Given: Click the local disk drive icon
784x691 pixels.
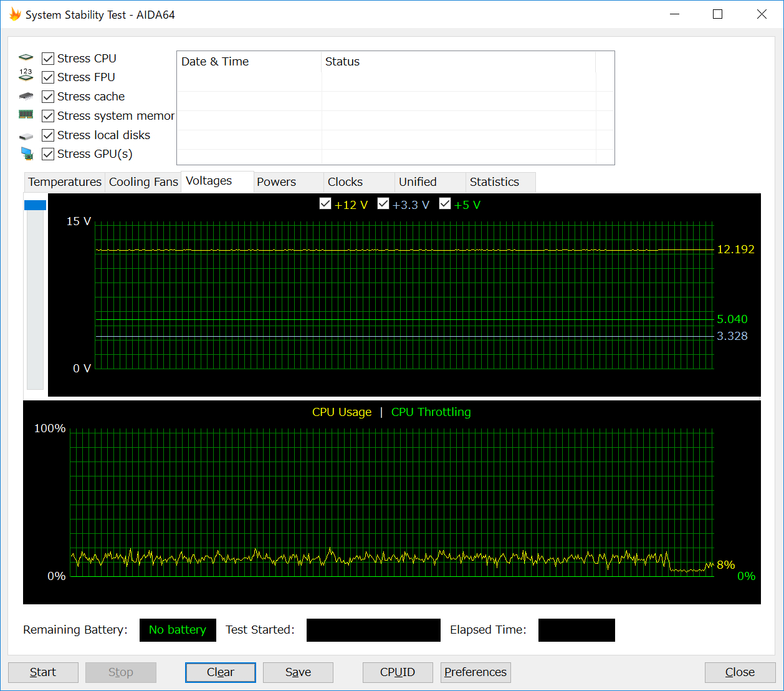Looking at the screenshot, I should point(26,136).
